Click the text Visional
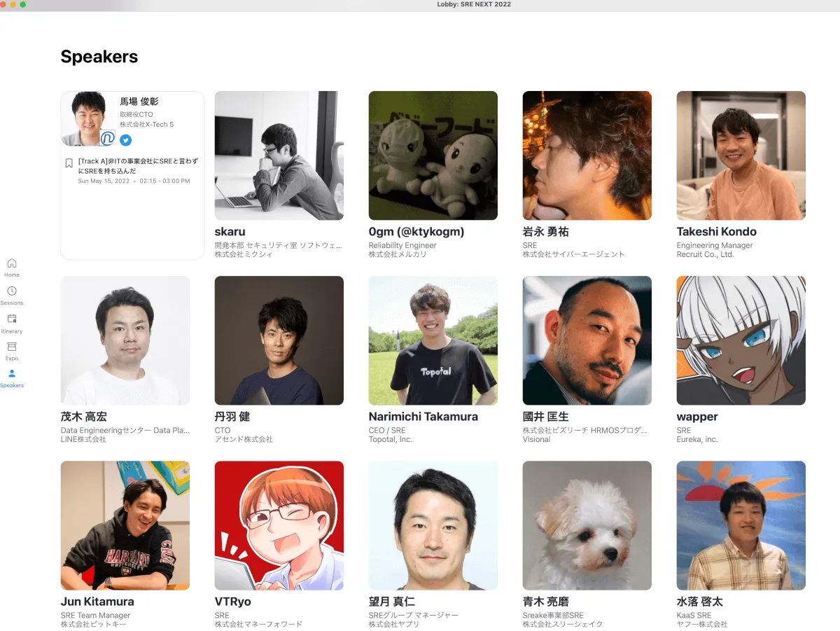 point(537,440)
